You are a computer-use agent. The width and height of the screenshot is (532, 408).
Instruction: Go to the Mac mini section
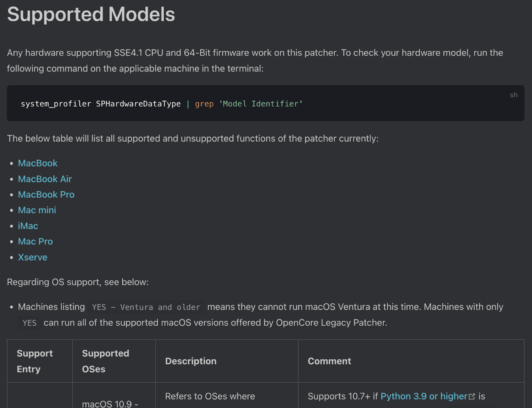click(x=37, y=210)
